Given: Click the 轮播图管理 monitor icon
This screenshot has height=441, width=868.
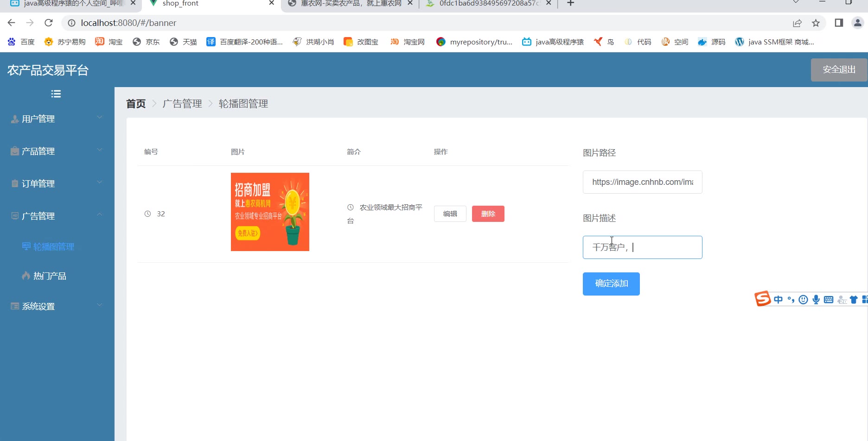Looking at the screenshot, I should pyautogui.click(x=26, y=246).
